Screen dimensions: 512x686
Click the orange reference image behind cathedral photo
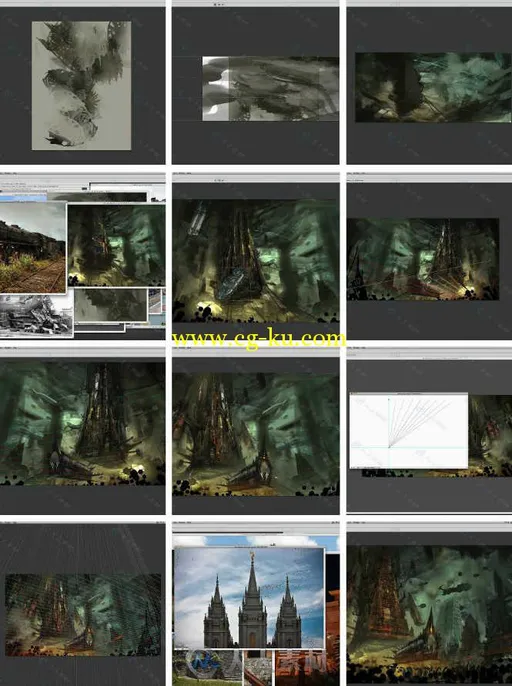pyautogui.click(x=332, y=619)
